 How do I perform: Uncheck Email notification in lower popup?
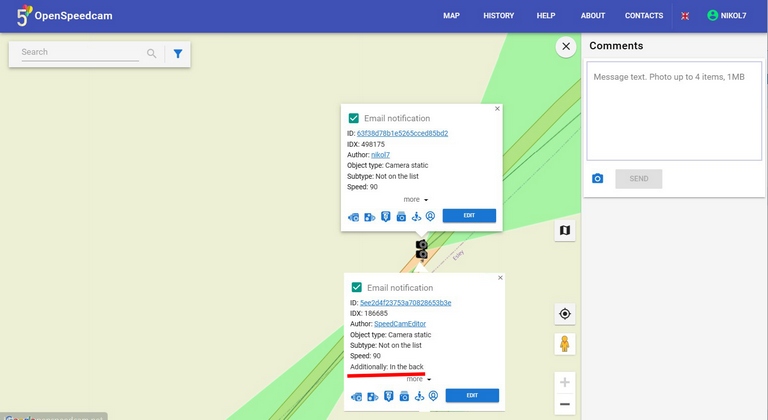click(x=357, y=287)
